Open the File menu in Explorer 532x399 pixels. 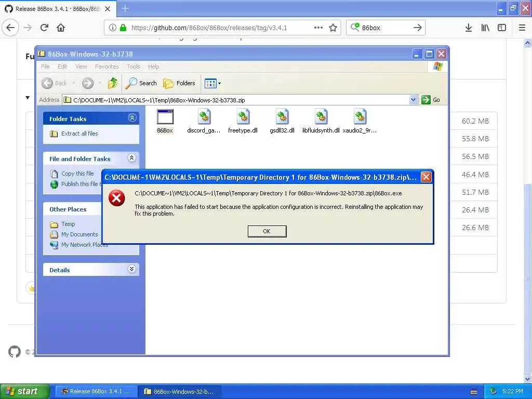(46, 66)
